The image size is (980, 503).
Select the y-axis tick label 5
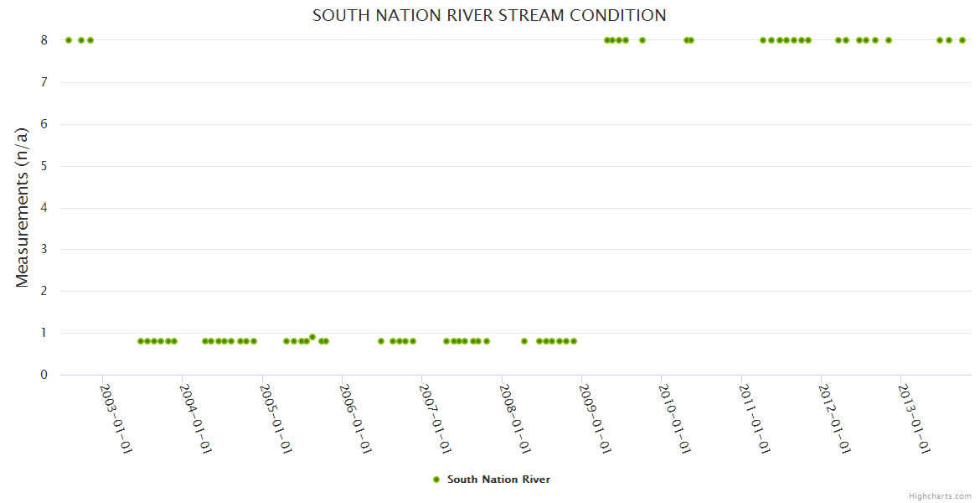click(44, 166)
